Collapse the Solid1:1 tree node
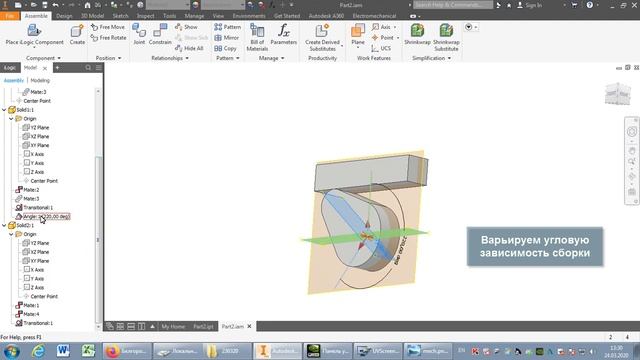The image size is (640, 360). pyautogui.click(x=4, y=110)
